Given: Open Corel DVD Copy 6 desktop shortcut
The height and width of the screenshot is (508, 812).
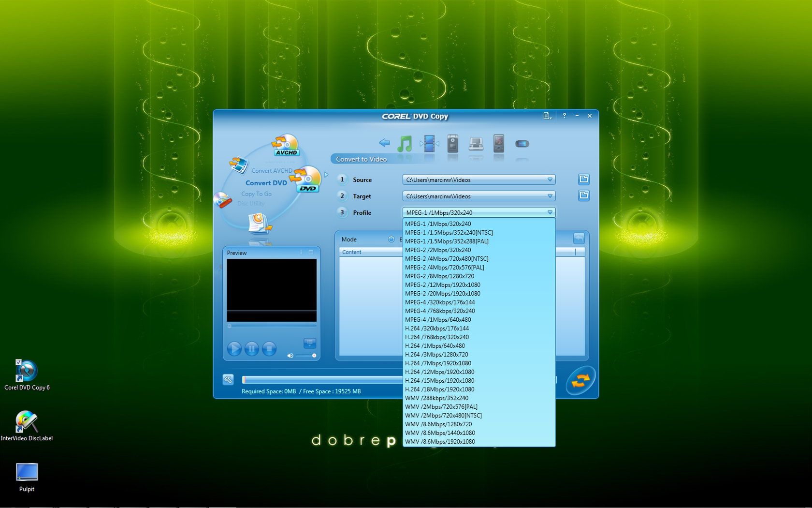Looking at the screenshot, I should click(27, 375).
